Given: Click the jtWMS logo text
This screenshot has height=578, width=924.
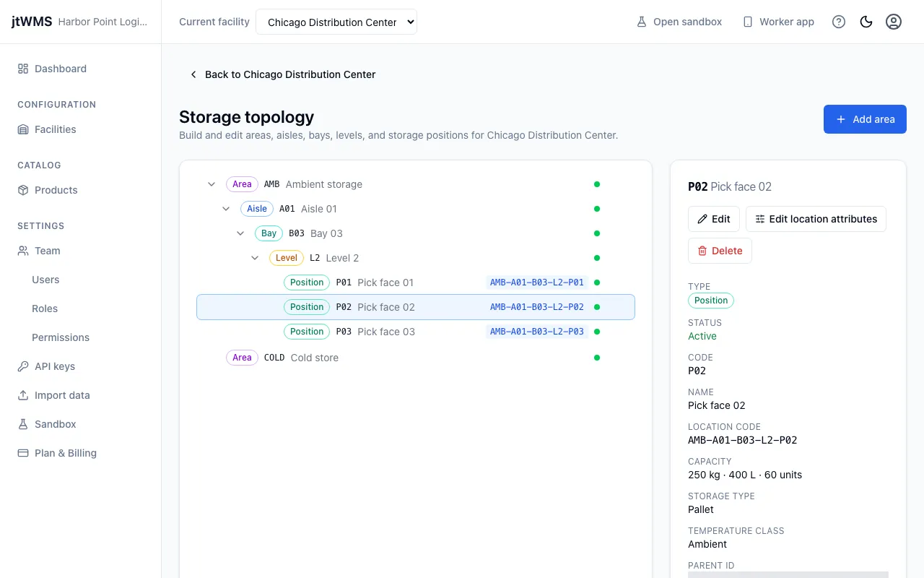Looking at the screenshot, I should click(x=32, y=22).
